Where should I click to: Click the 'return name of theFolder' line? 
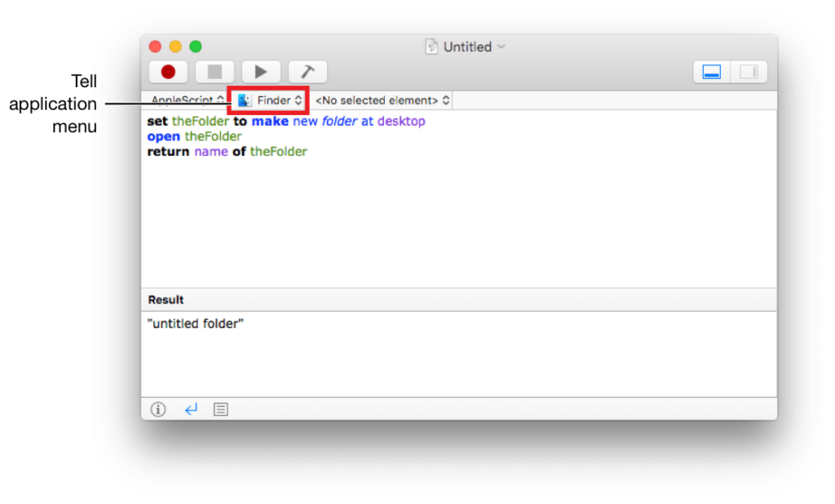pyautogui.click(x=228, y=152)
